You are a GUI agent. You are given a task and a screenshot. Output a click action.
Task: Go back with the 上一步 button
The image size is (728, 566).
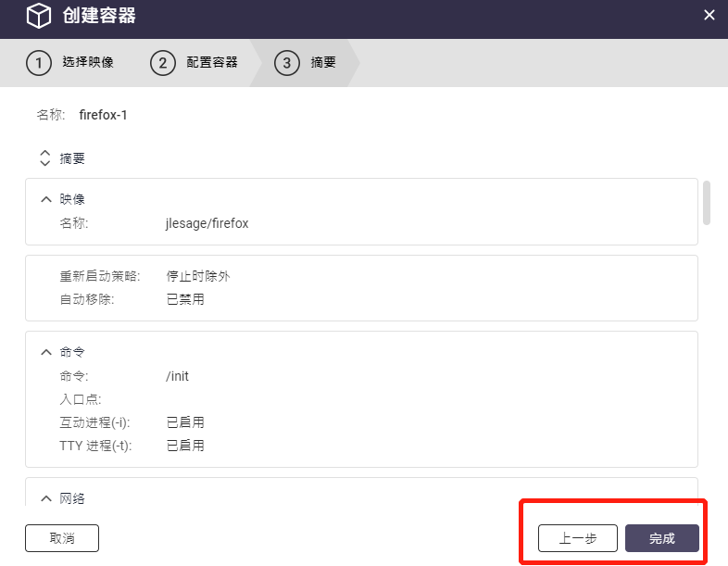(578, 538)
